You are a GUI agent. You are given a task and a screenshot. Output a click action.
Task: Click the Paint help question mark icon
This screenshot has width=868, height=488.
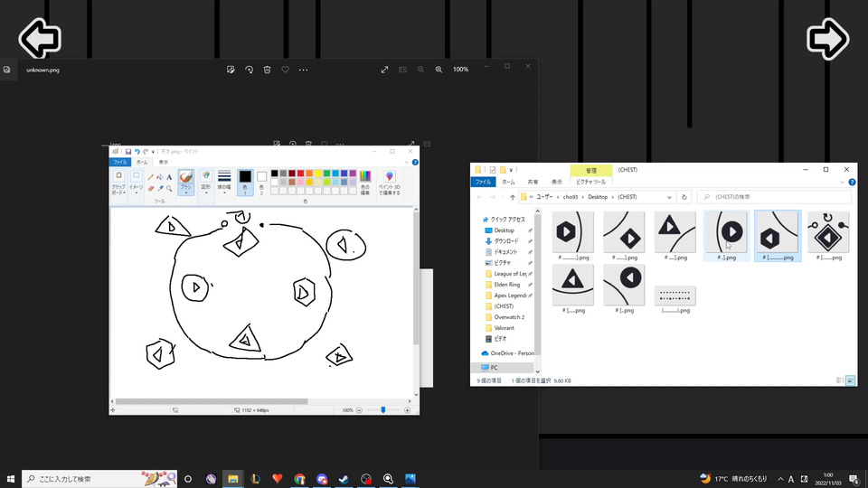[x=415, y=162]
